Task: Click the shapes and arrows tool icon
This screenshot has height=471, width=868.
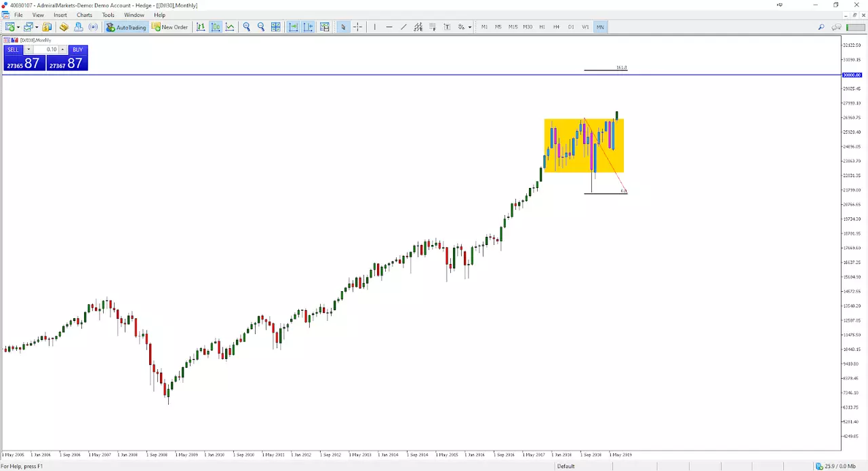Action: [461, 27]
